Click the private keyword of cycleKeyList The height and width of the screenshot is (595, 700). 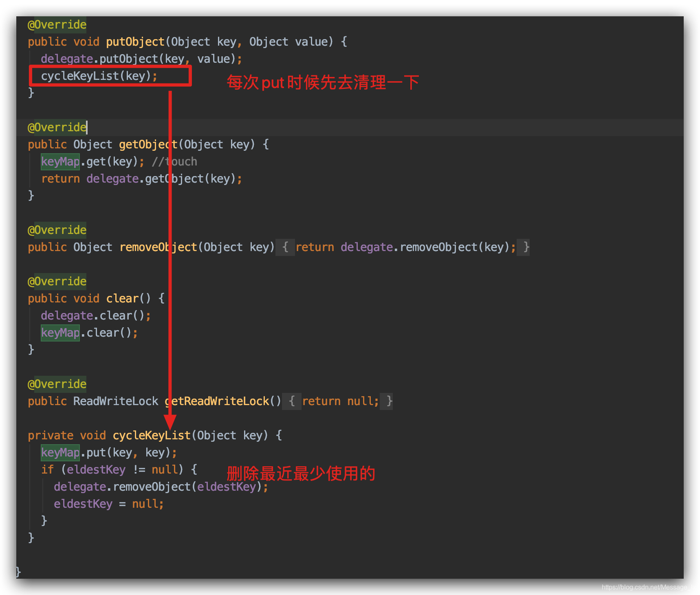pos(51,436)
